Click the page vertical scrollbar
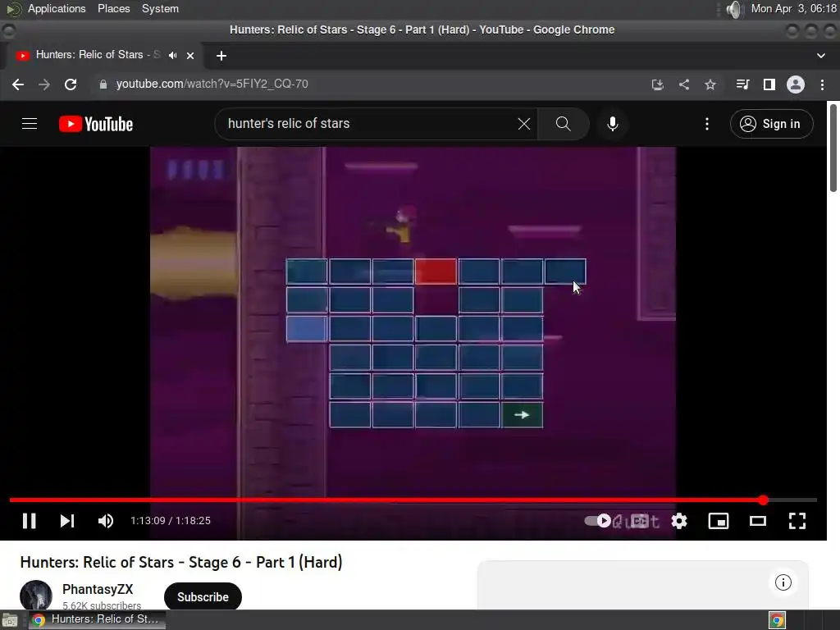840x630 pixels. pyautogui.click(x=833, y=148)
